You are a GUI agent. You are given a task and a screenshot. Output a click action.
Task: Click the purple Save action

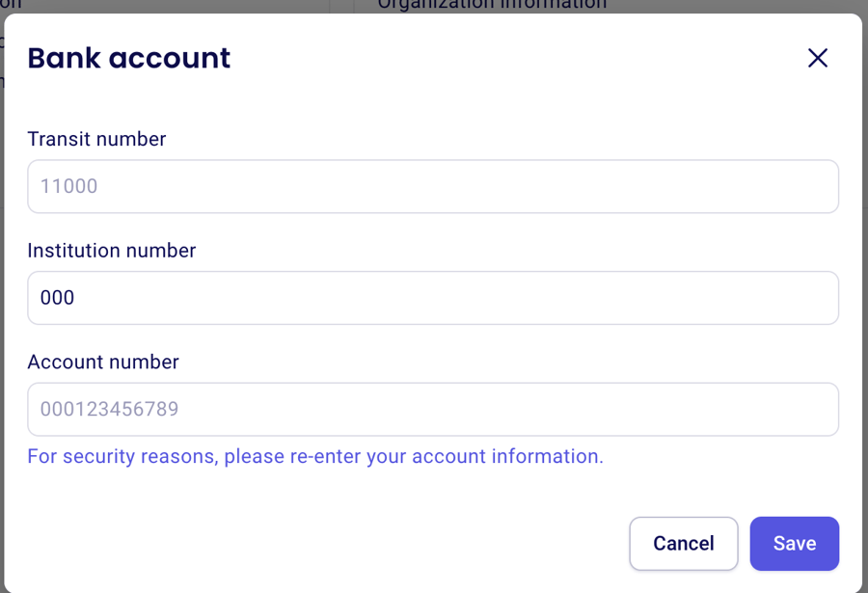794,543
